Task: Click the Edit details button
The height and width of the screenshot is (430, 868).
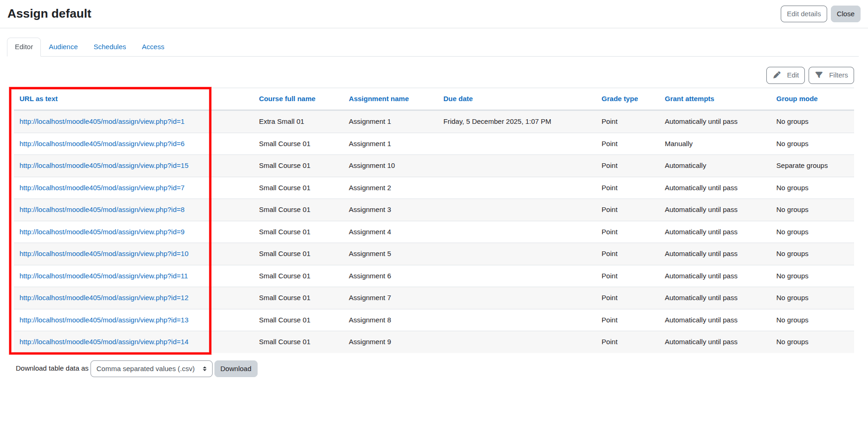Action: click(803, 14)
